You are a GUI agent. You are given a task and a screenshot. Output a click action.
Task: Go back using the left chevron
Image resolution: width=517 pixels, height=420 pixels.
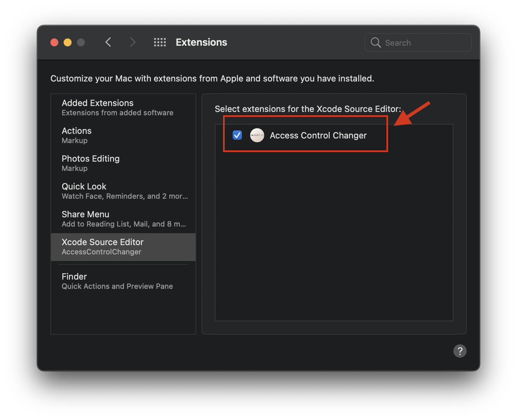tap(108, 42)
